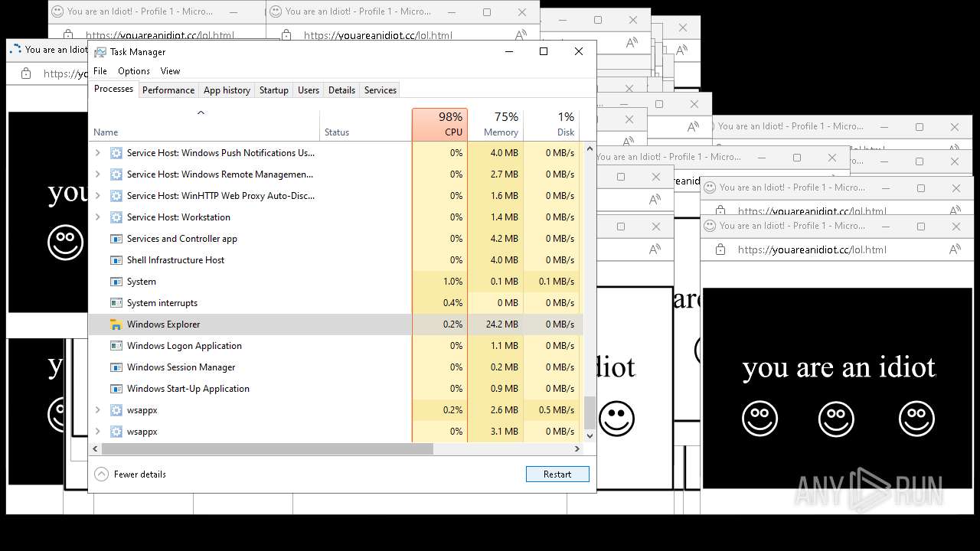Click the Restart button
The width and height of the screenshot is (980, 551).
click(557, 474)
